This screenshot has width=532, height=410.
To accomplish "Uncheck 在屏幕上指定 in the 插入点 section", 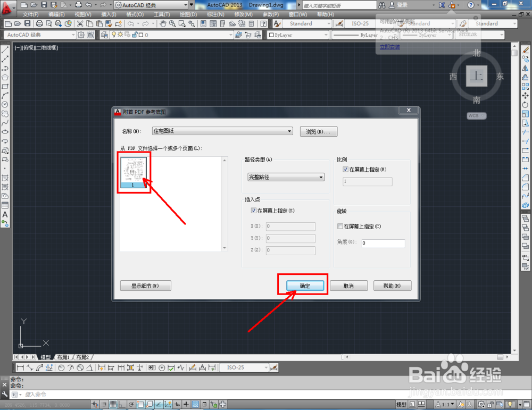I will coord(254,210).
